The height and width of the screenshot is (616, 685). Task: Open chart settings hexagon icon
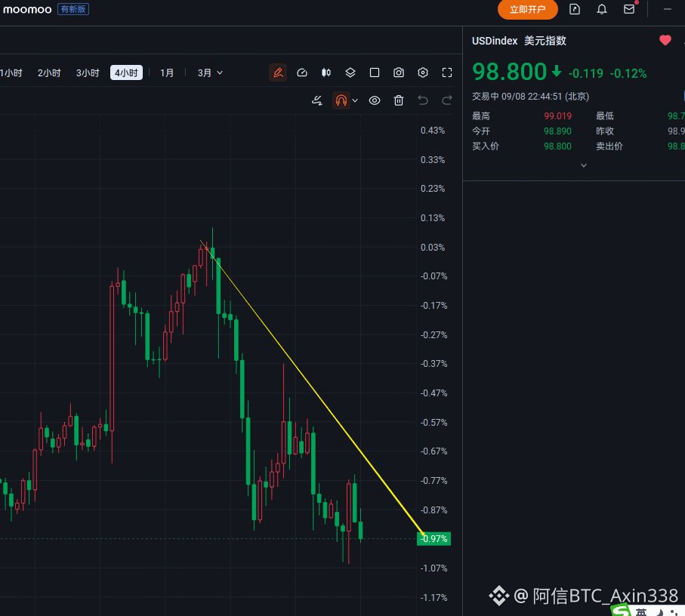click(x=422, y=72)
